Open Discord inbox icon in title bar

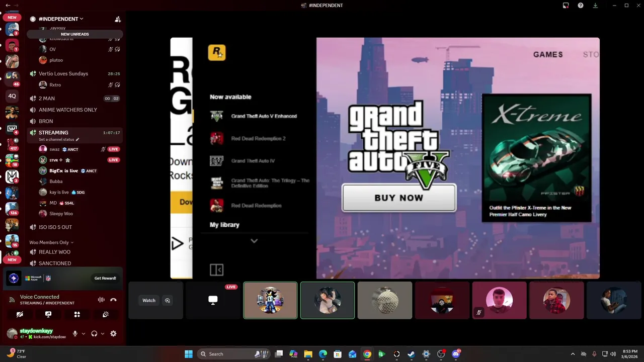click(x=566, y=6)
